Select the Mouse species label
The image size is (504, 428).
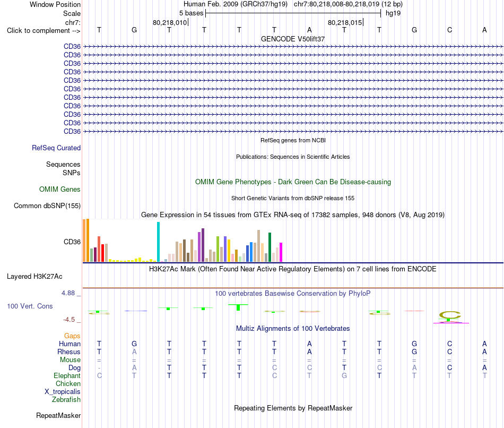click(71, 360)
